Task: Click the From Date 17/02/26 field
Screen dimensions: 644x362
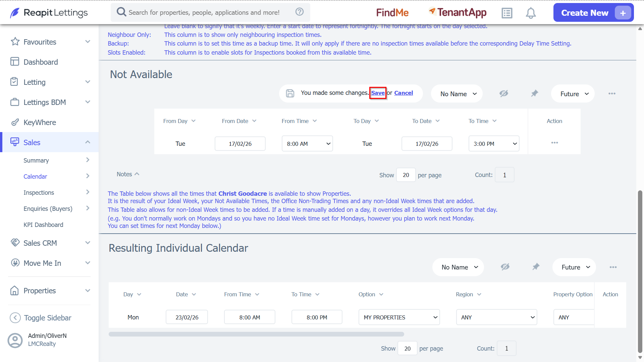Action: pos(240,143)
